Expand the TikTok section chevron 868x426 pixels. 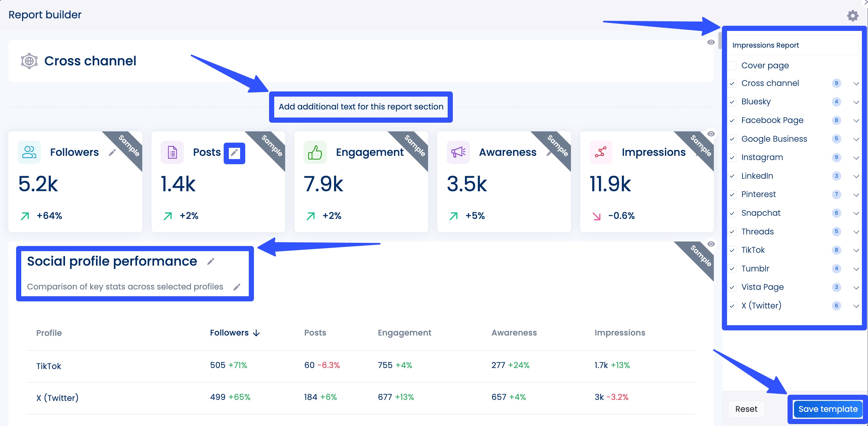pos(856,250)
